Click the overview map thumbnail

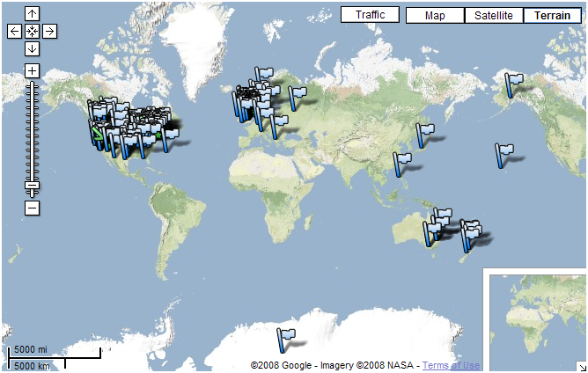[x=537, y=322]
